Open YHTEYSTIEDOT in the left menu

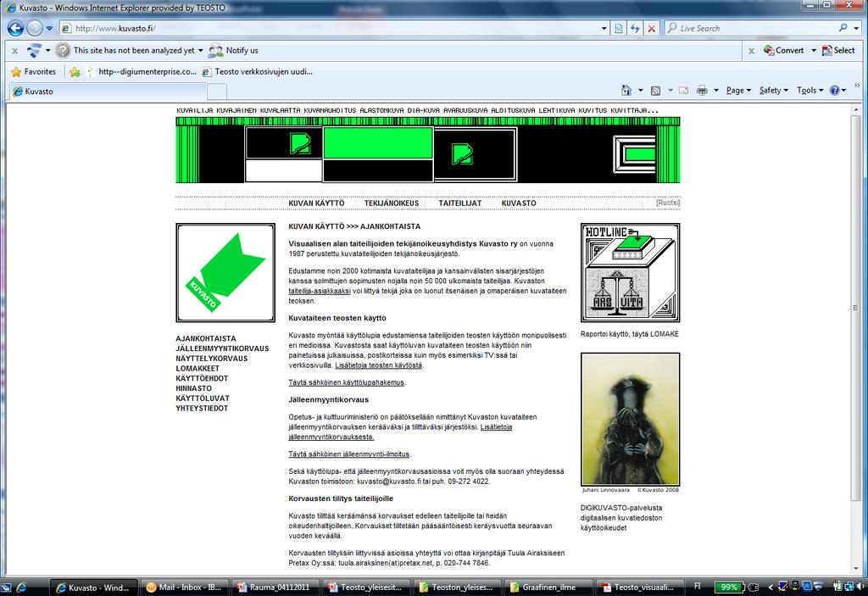(202, 409)
